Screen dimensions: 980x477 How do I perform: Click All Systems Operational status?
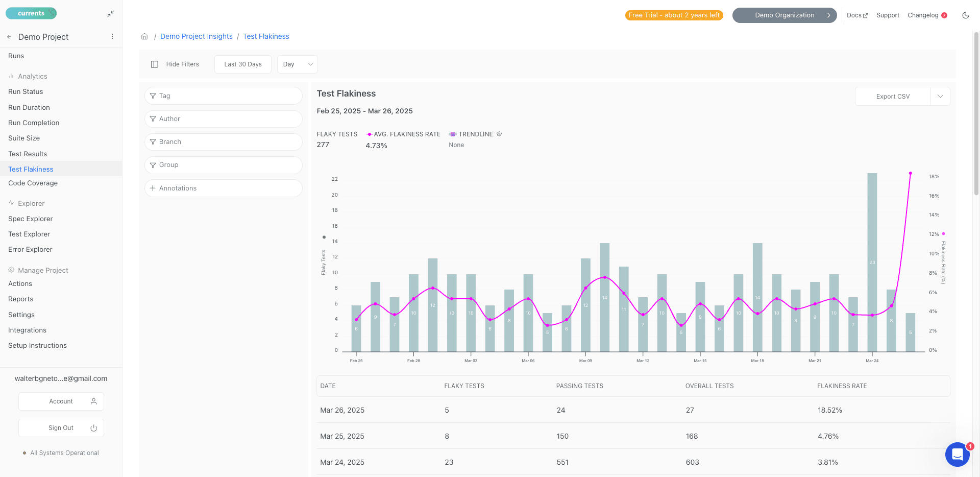(61, 453)
